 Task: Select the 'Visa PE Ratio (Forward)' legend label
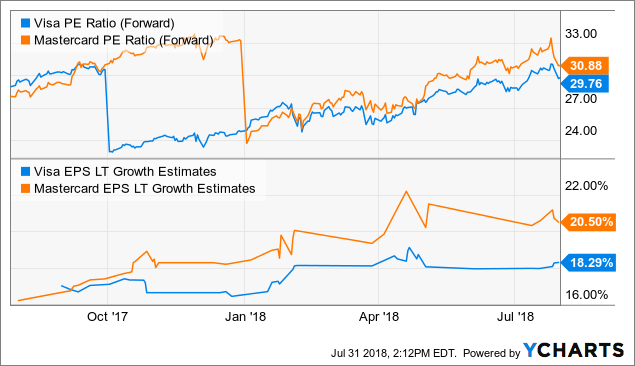104,23
